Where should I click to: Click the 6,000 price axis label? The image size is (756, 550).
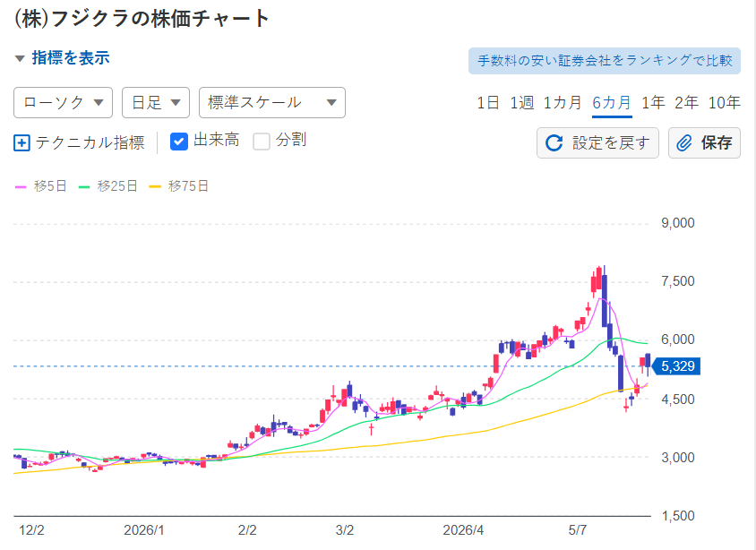click(678, 339)
